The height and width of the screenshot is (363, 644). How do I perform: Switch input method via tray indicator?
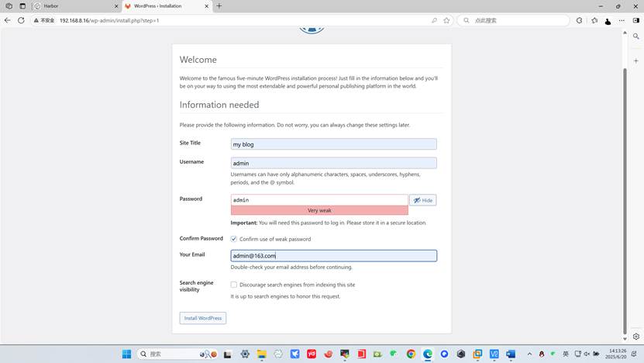coord(566,354)
